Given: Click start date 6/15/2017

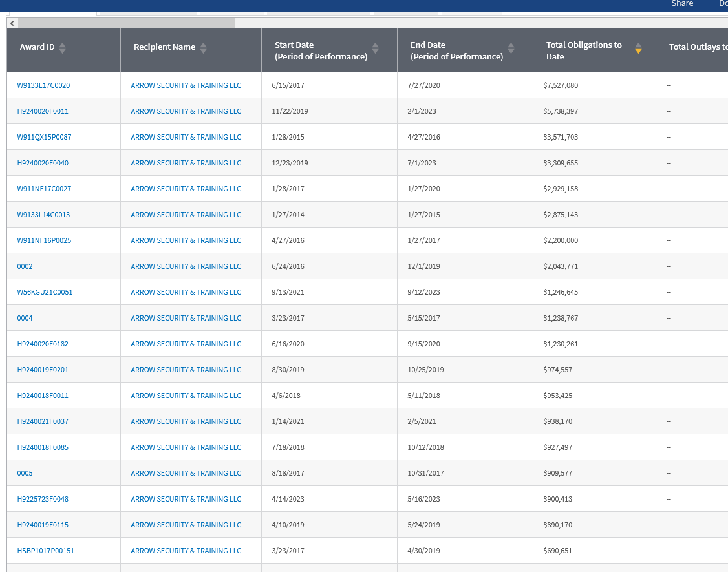Looking at the screenshot, I should pyautogui.click(x=288, y=85).
